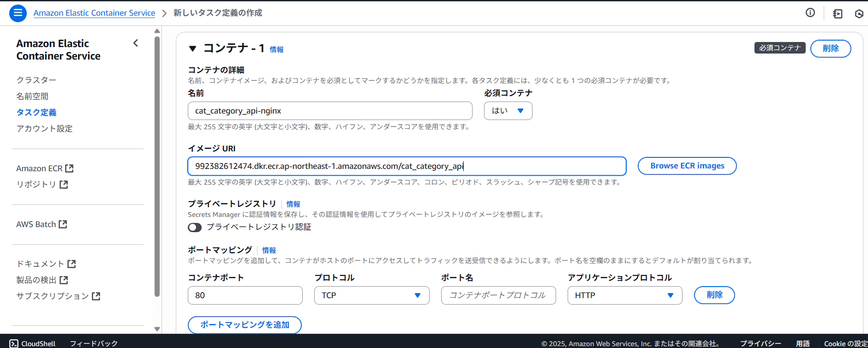Click the sidebar scroll up arrow

click(x=157, y=31)
